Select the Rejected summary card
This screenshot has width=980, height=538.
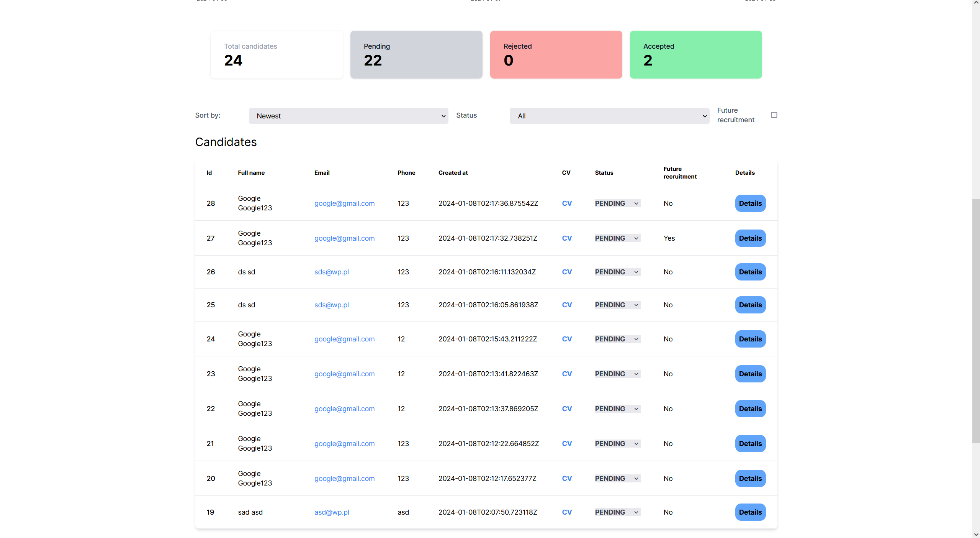coord(556,54)
